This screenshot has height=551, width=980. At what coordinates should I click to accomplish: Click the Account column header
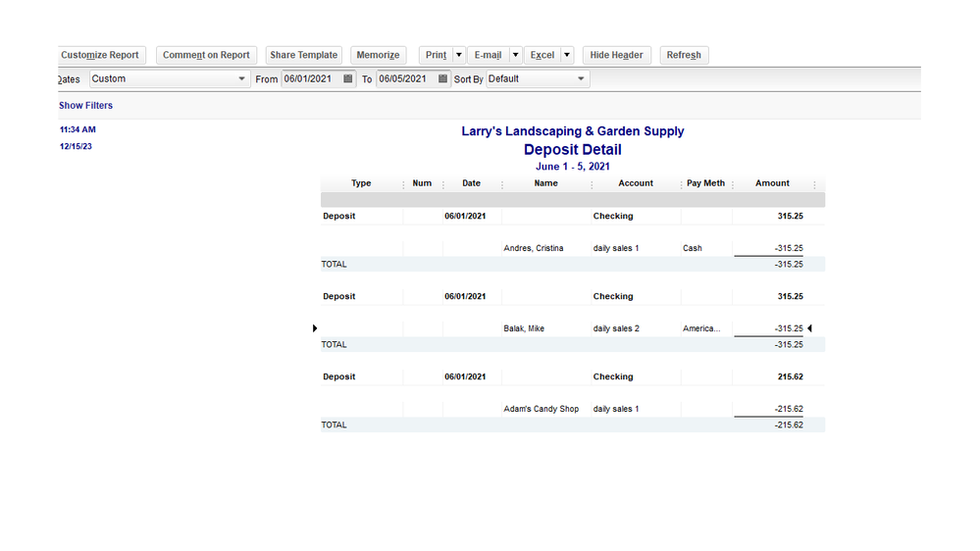[636, 183]
